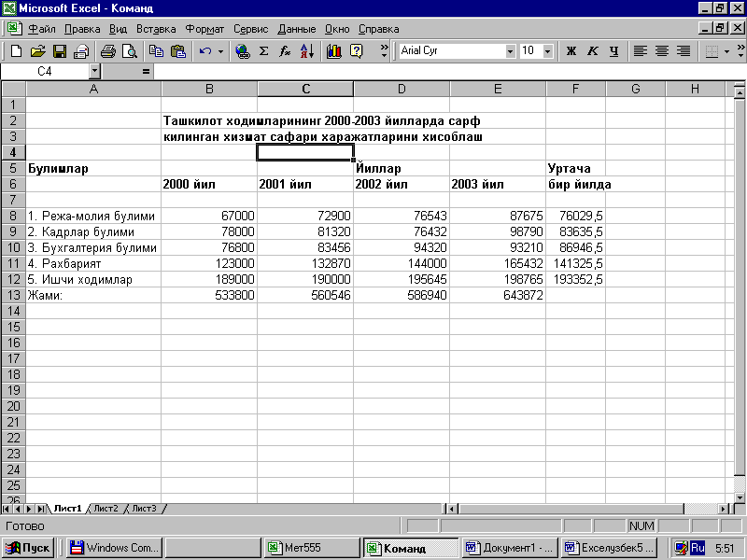Open the Вставка menu

pos(156,29)
